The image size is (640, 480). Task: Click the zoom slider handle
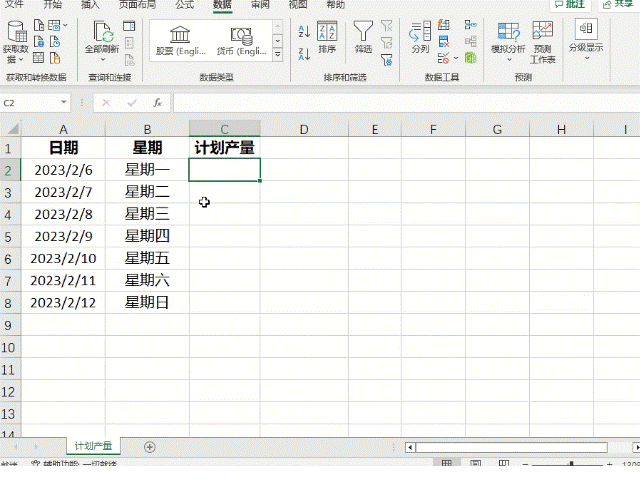571,464
